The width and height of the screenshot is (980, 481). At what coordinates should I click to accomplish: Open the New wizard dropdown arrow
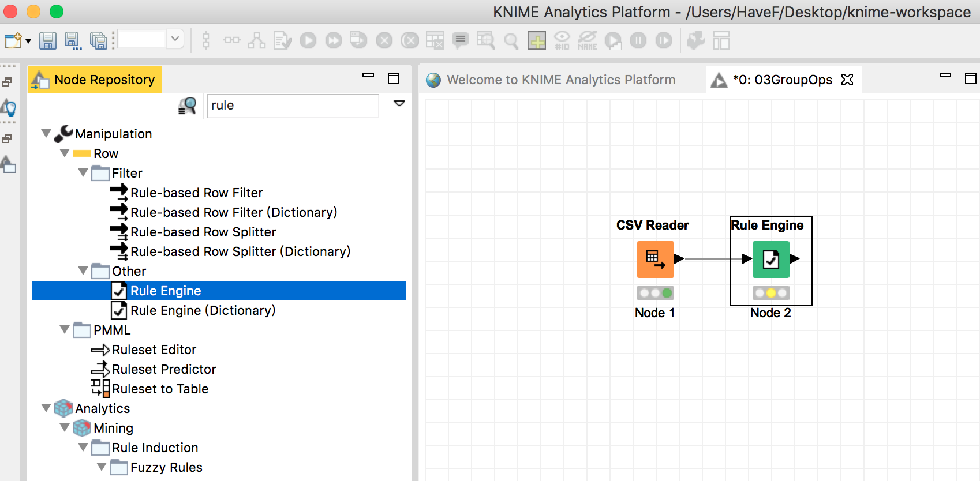click(28, 42)
